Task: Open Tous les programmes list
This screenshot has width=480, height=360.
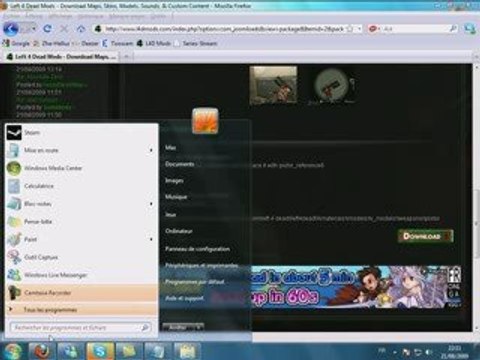Action: click(x=81, y=310)
